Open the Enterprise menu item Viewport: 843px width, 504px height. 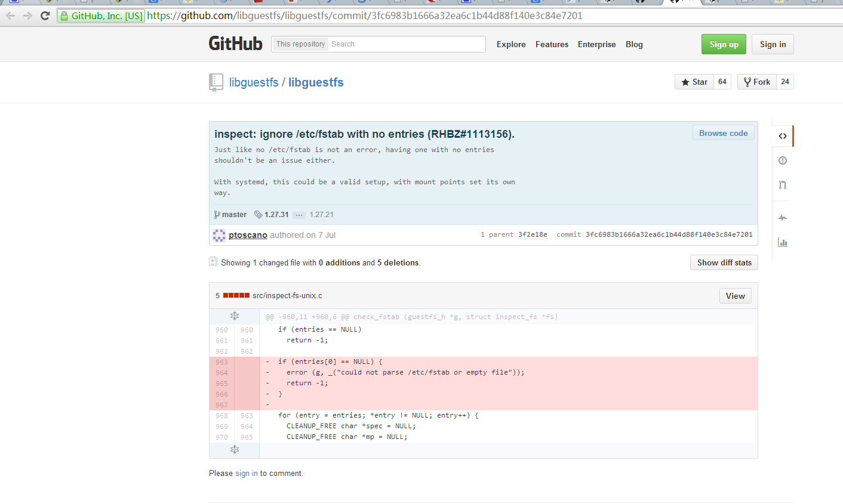pos(596,44)
